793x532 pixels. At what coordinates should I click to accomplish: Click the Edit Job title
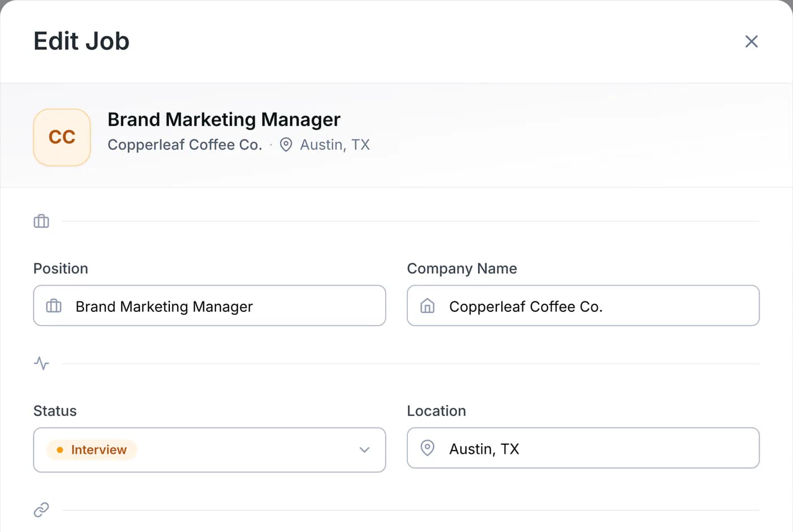[x=82, y=41]
